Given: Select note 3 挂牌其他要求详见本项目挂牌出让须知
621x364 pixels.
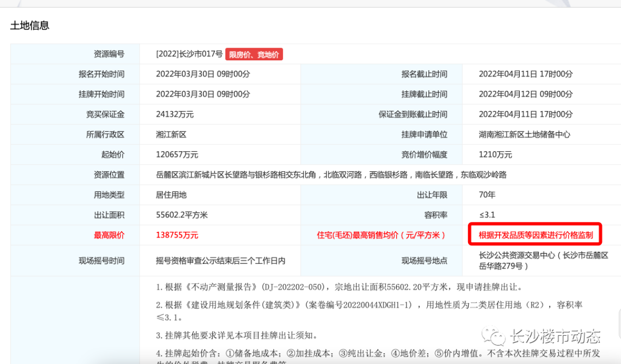Looking at the screenshot, I should (x=237, y=335).
